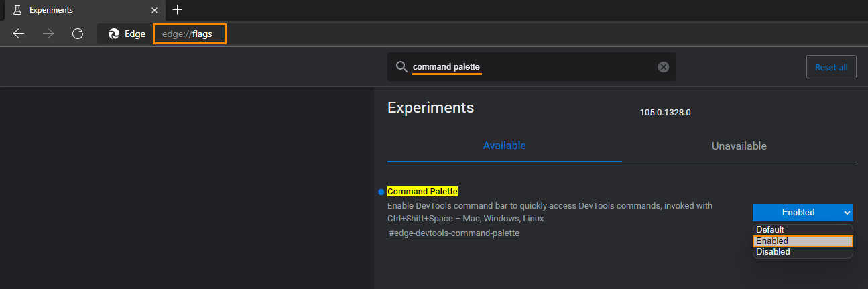Close the Experiments tab

coord(155,11)
